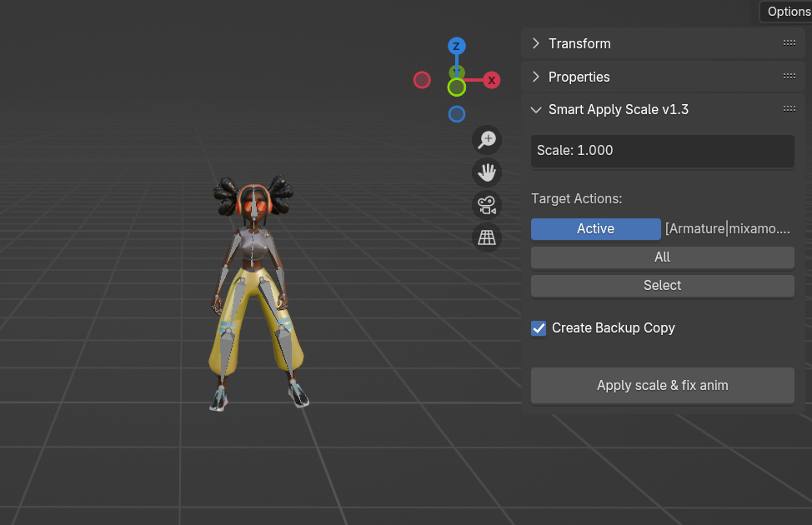This screenshot has width=812, height=525.
Task: Click the Z axis on navigation gizmo
Action: pos(456,46)
